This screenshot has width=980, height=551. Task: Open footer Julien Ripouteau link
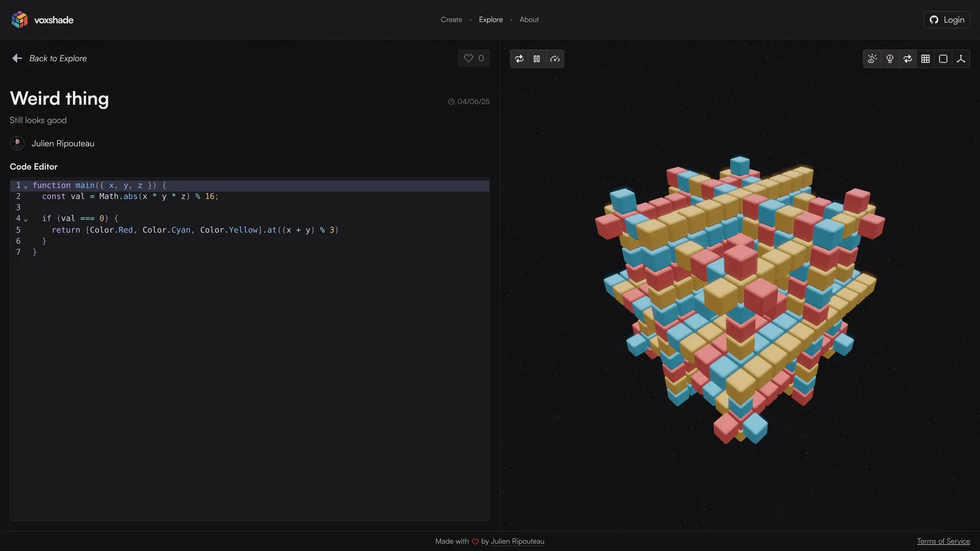coord(518,541)
